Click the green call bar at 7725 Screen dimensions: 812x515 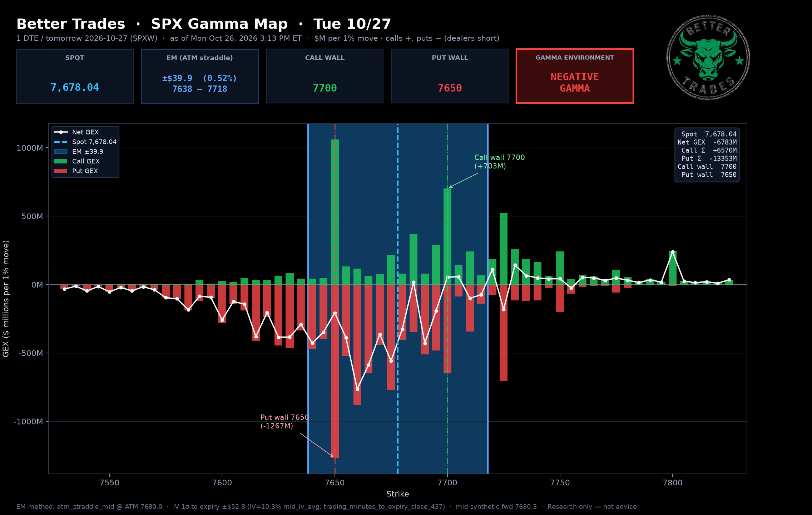[504, 249]
